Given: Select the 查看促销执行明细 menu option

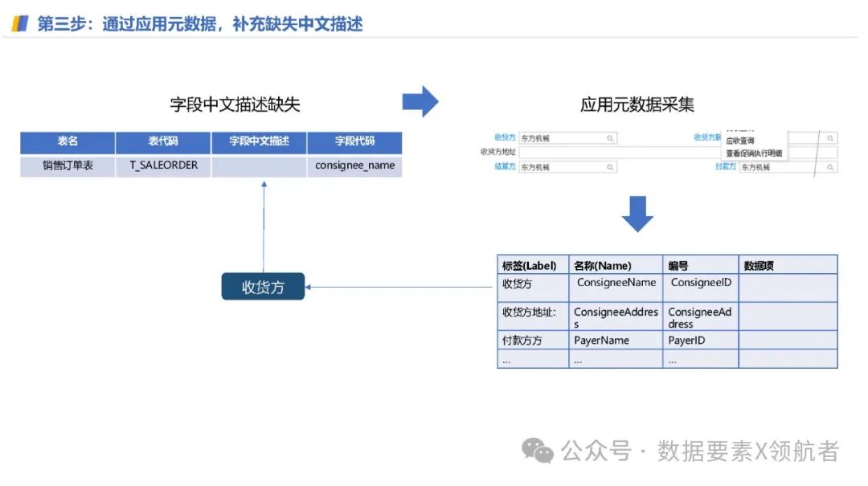Looking at the screenshot, I should click(754, 154).
